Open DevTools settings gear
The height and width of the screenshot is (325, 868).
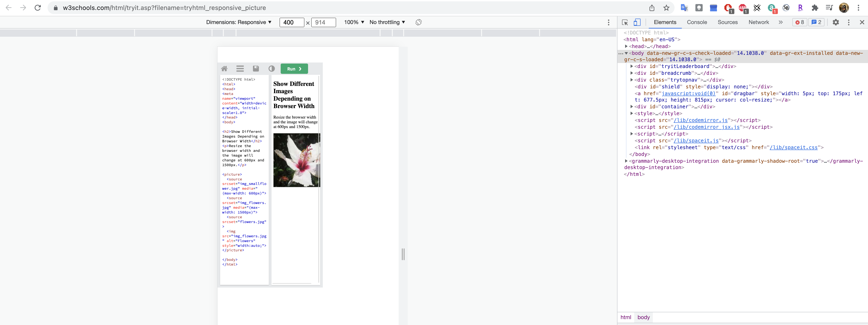tap(836, 22)
